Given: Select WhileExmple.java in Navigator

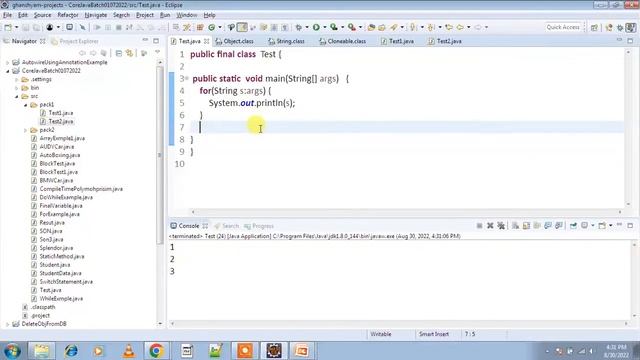Looking at the screenshot, I should 57,299.
